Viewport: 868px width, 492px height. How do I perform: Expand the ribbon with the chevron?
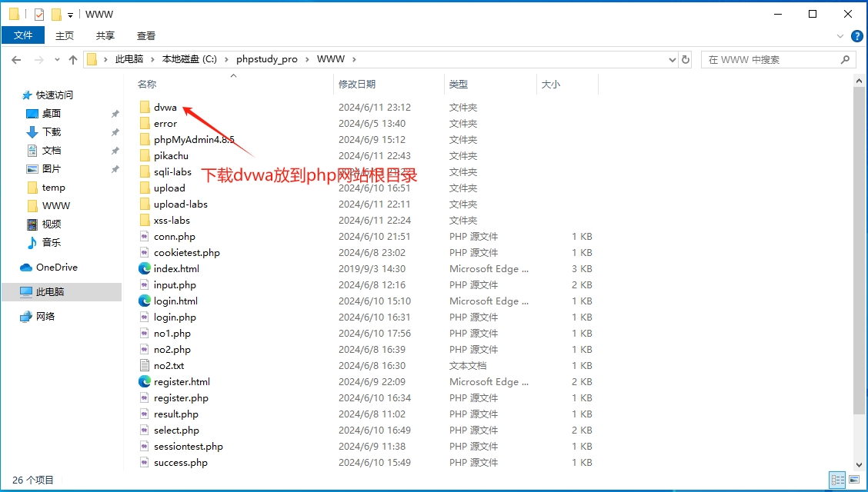coord(840,36)
